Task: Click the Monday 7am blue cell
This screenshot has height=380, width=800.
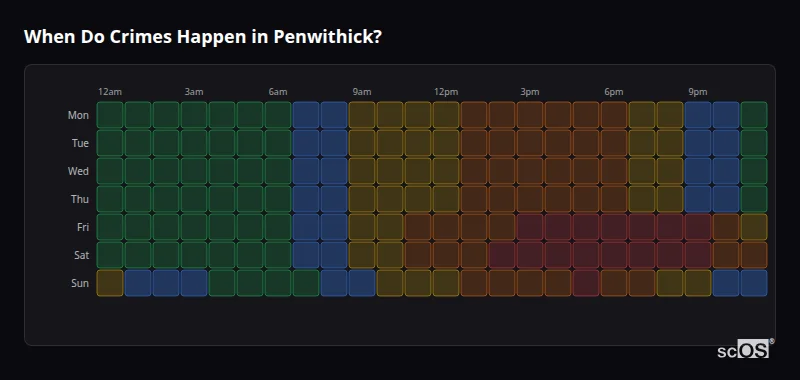Action: 306,115
